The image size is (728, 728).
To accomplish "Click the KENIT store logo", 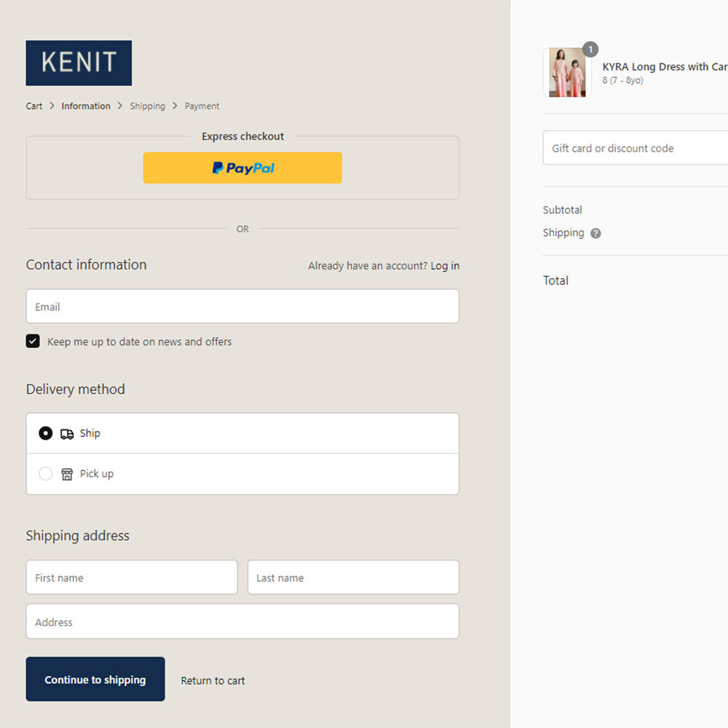I will (79, 63).
